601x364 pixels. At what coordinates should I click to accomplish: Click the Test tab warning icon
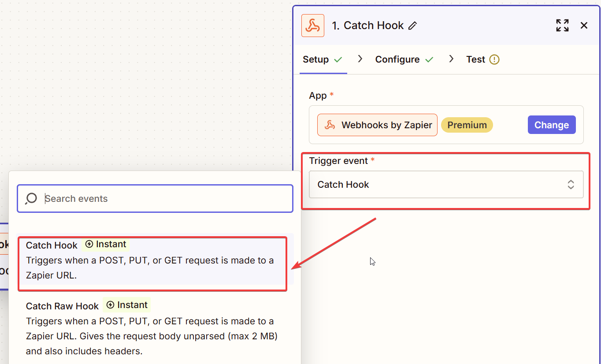pos(494,59)
